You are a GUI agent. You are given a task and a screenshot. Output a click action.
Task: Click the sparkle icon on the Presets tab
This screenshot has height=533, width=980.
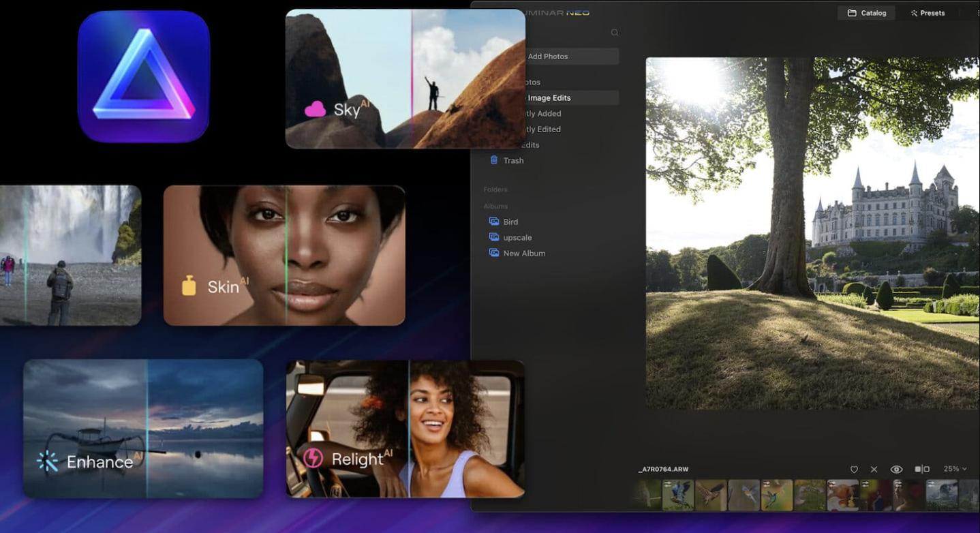pos(914,13)
